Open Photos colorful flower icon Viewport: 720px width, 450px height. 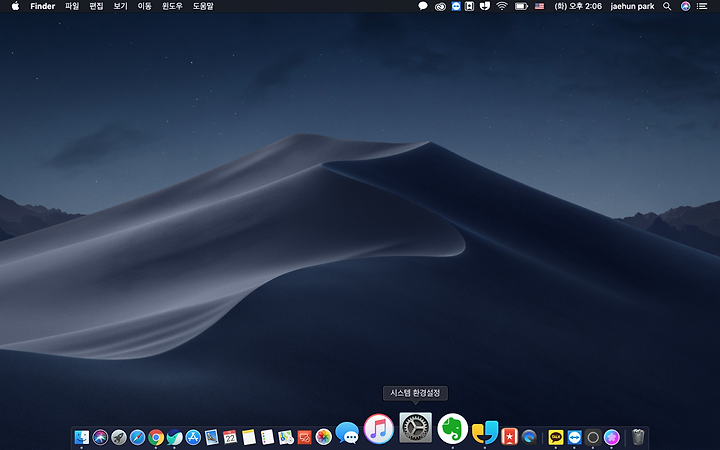coord(323,437)
